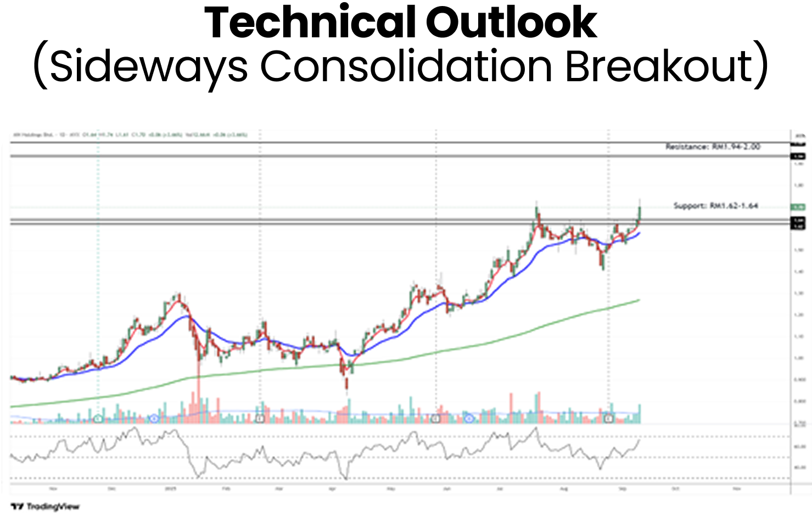Click the latest green candlestick
812x517 pixels.
pyautogui.click(x=639, y=213)
